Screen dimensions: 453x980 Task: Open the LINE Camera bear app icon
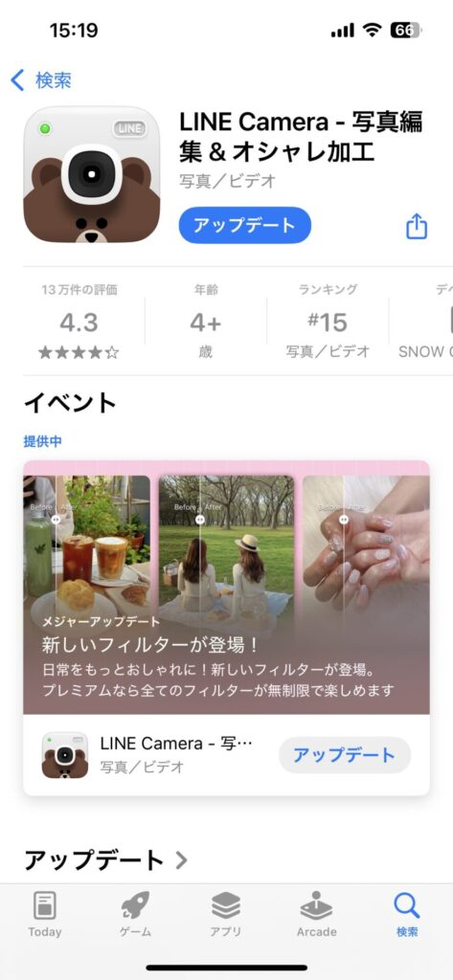click(91, 174)
